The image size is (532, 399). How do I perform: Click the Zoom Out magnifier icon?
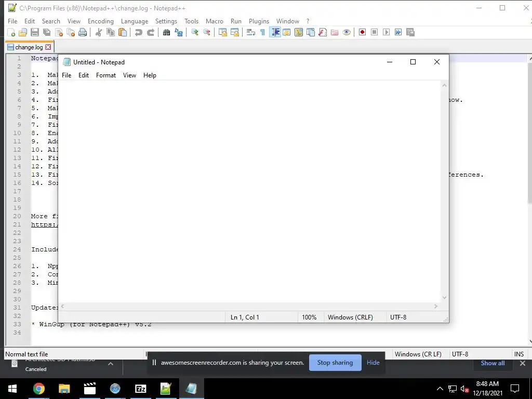tap(206, 32)
